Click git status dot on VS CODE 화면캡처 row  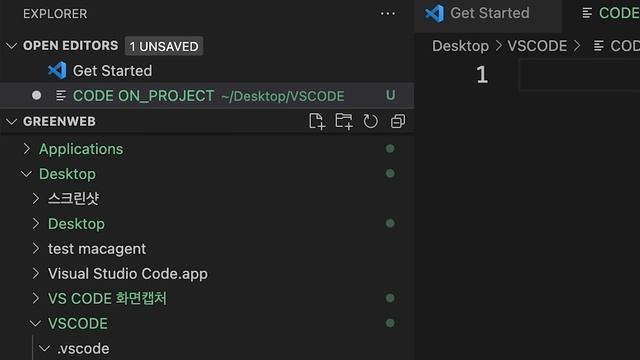pyautogui.click(x=390, y=298)
